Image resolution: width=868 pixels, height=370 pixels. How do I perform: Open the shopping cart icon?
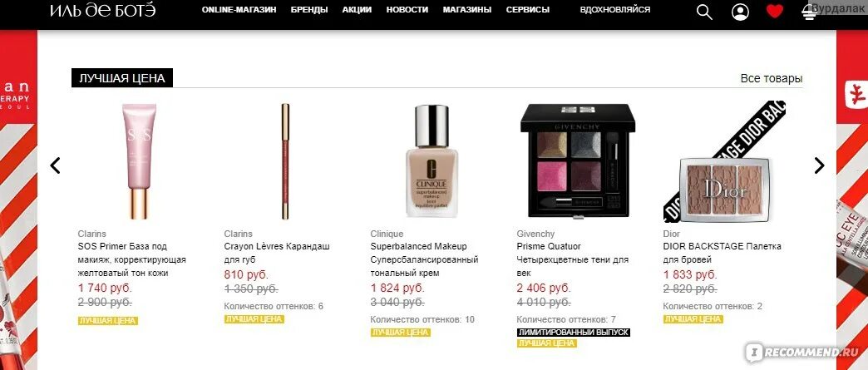(809, 11)
